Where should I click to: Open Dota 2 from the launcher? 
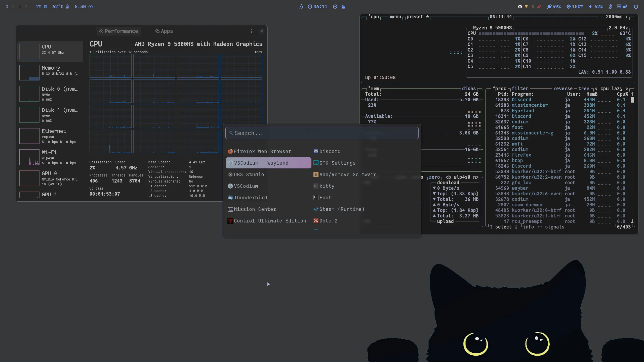coord(328,220)
